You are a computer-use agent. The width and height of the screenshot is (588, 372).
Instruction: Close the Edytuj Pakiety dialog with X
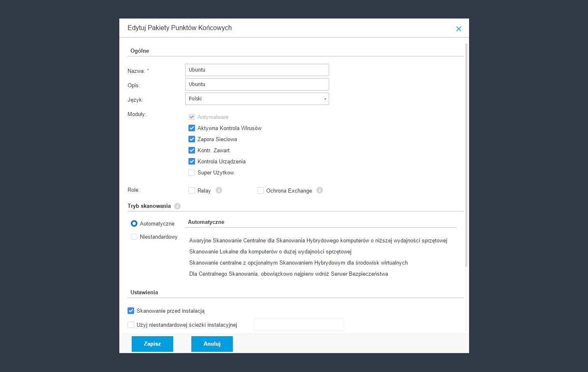pos(458,29)
